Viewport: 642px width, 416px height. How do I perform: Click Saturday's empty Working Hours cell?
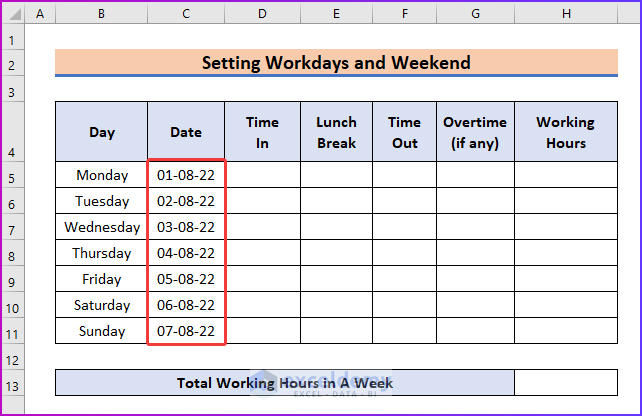point(566,305)
